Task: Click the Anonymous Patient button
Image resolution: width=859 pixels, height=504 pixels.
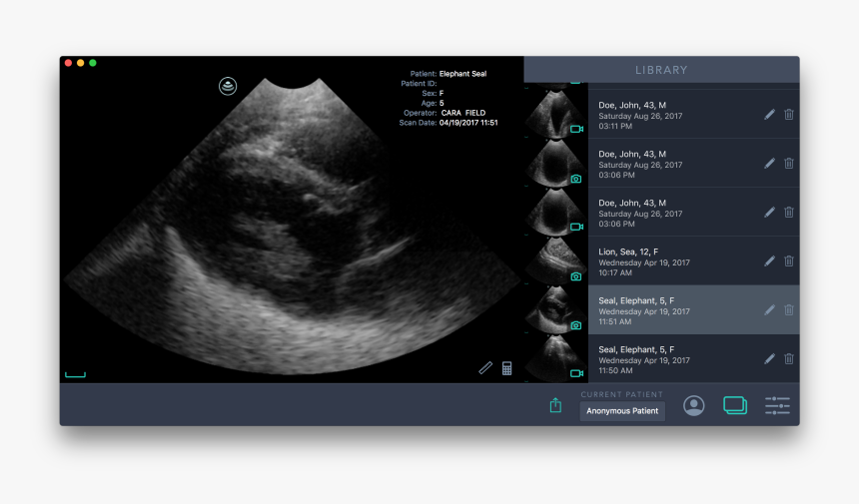Action: tap(622, 411)
